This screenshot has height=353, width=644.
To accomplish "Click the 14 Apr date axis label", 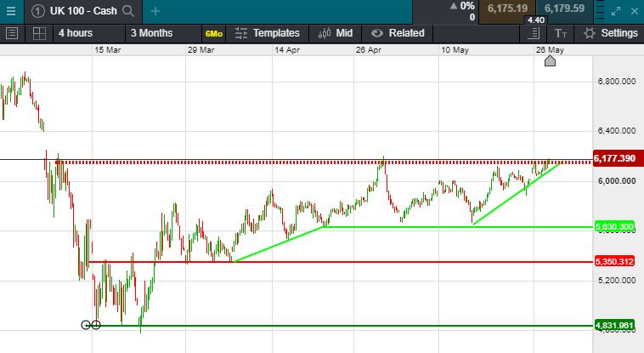I will pos(287,50).
